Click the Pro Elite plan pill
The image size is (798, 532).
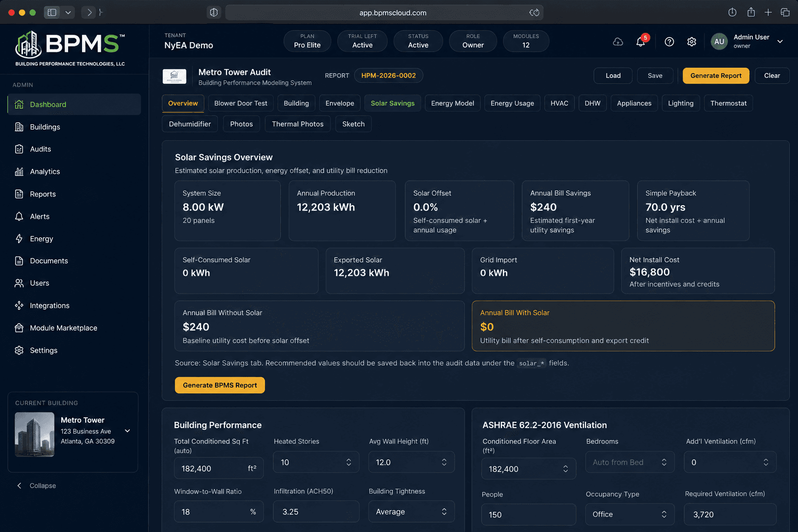[307, 41]
